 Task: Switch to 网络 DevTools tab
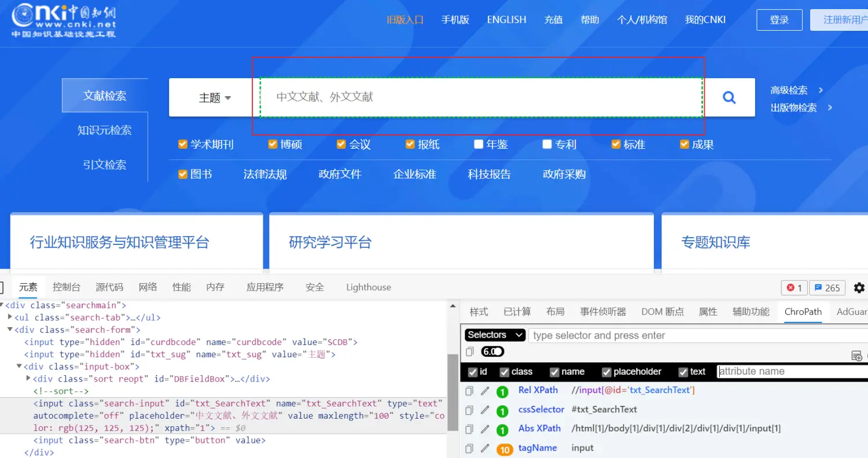coord(148,287)
